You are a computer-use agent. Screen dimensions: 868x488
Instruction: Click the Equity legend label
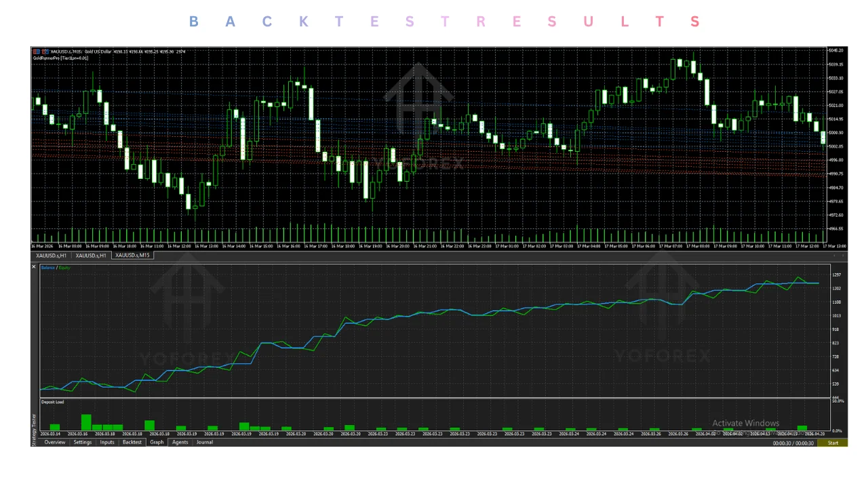(x=64, y=268)
